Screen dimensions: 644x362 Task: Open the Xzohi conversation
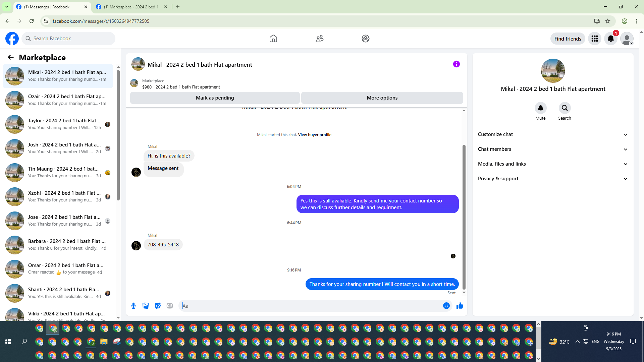pos(58,197)
